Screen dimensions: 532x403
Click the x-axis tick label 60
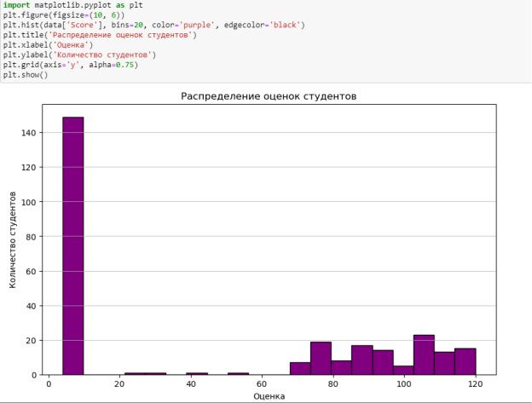(x=262, y=383)
